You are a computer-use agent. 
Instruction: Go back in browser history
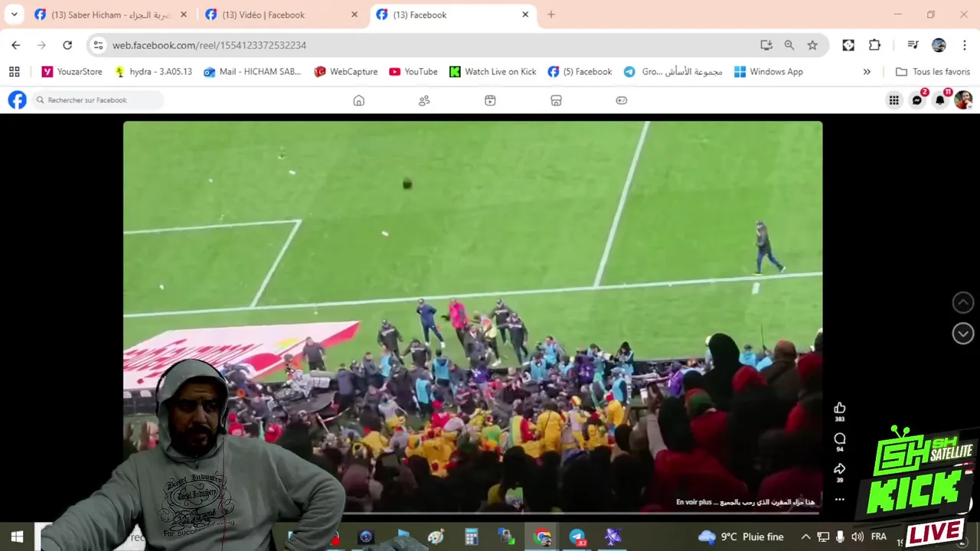[16, 45]
